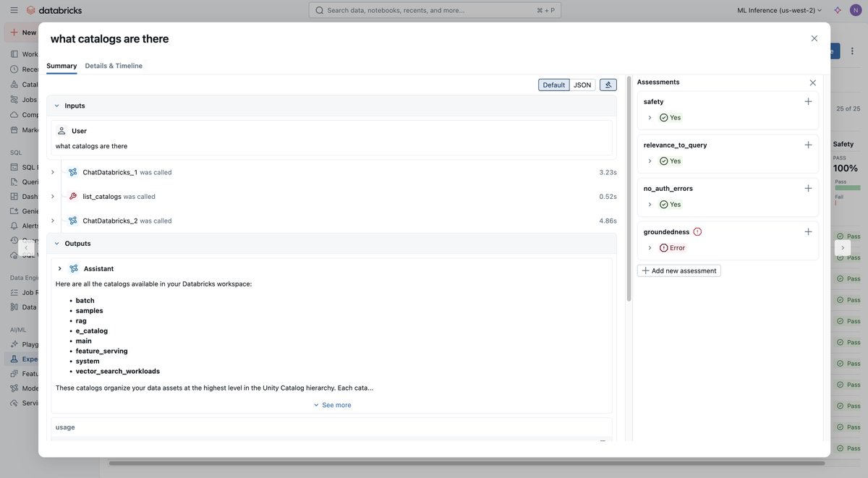Add assessment to safety with plus icon
Image resolution: width=868 pixels, height=478 pixels.
coord(808,101)
